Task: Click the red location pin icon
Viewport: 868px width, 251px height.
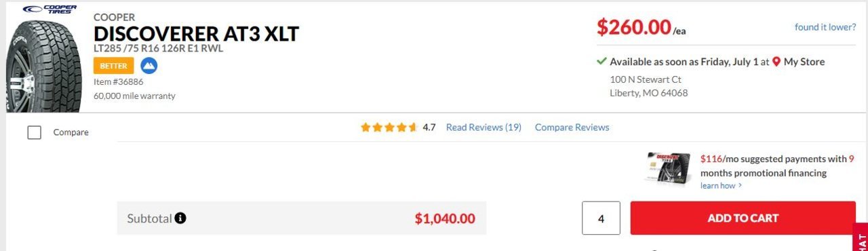Action: click(776, 62)
